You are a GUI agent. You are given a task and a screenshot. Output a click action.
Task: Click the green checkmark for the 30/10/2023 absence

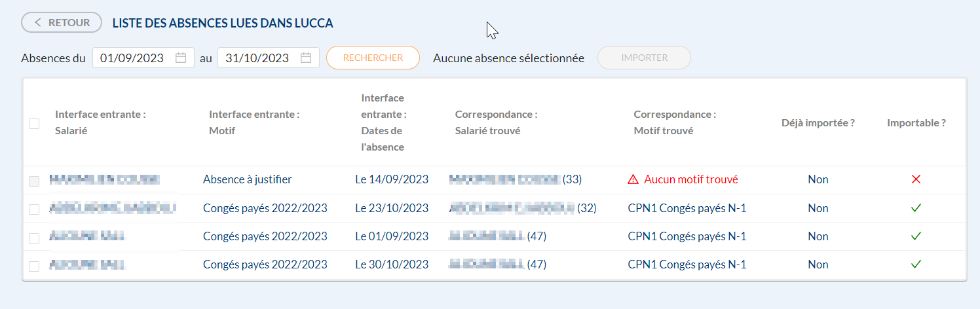click(916, 264)
